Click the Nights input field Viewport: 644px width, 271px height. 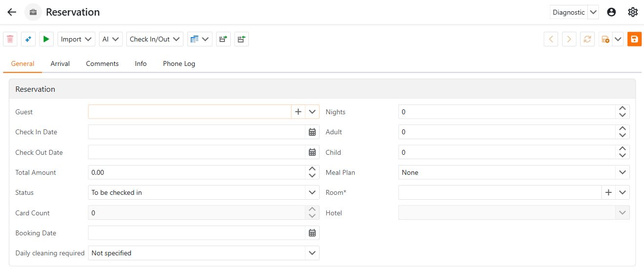point(507,112)
